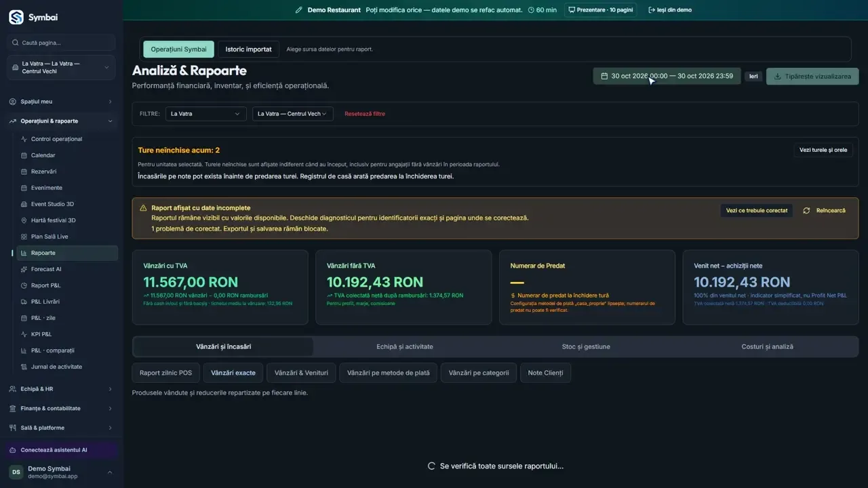This screenshot has width=868, height=488.
Task: Expand the Spațiul meu sidebar section
Action: coord(61,102)
